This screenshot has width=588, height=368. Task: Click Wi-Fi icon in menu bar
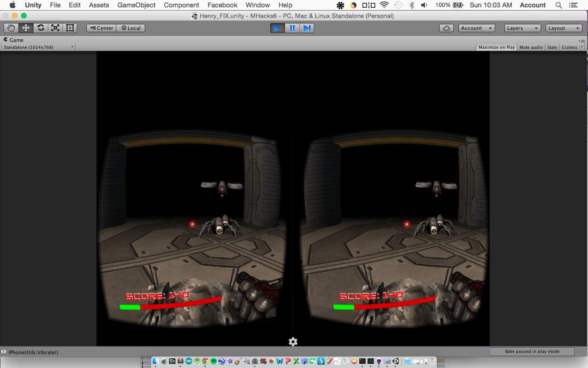click(384, 5)
